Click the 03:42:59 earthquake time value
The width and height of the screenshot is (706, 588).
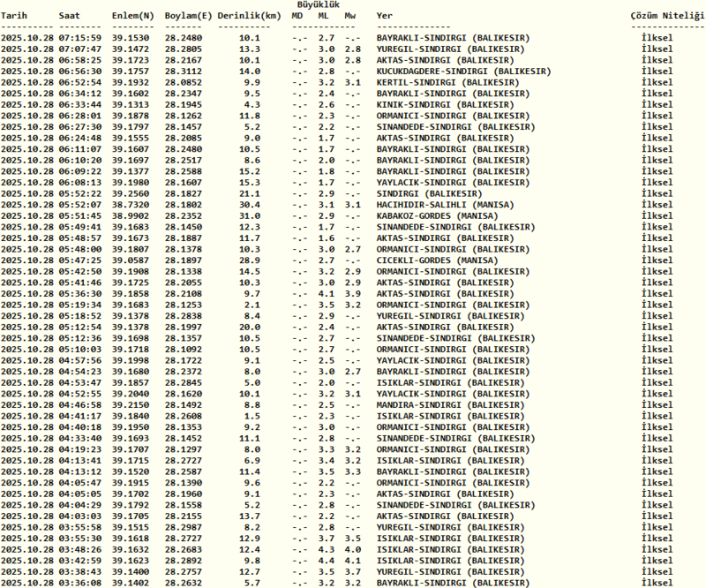coord(80,561)
